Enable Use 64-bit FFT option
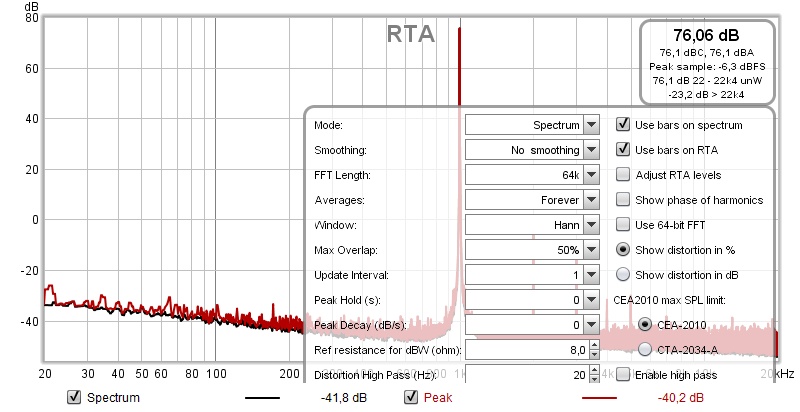Viewport: 800px width, 412px height. click(623, 224)
